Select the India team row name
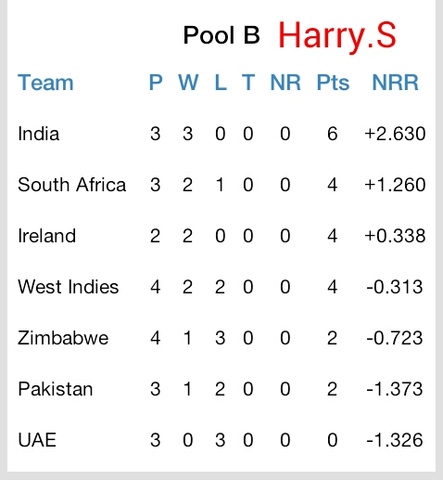The height and width of the screenshot is (480, 443). click(x=39, y=134)
